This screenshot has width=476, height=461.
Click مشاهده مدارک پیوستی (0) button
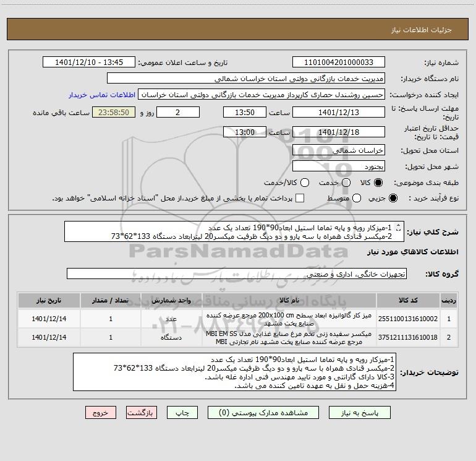coord(263,413)
